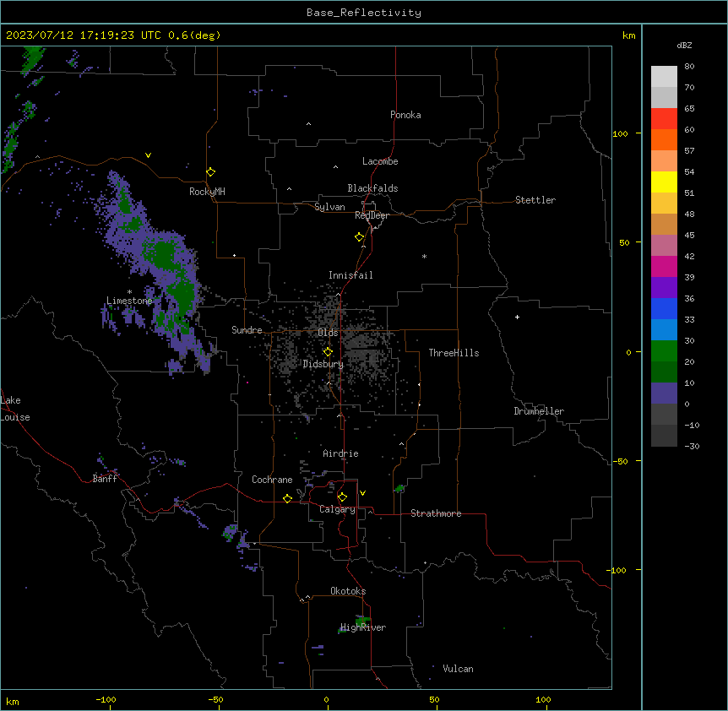Select the Calgary label
This screenshot has width=728, height=711.
point(337,509)
